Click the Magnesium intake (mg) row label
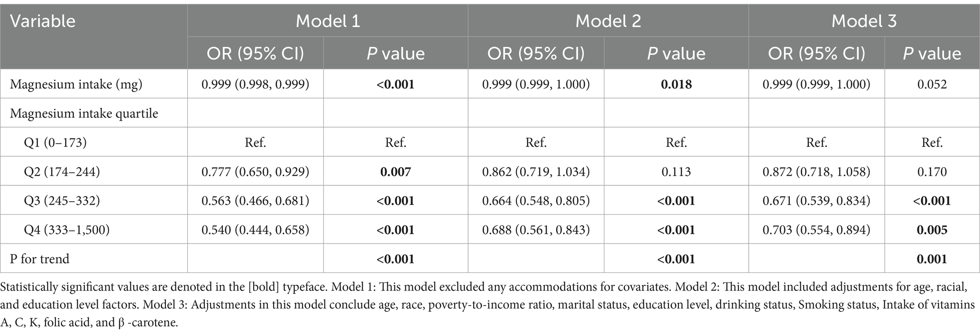This screenshot has height=336, width=980. coord(76,84)
